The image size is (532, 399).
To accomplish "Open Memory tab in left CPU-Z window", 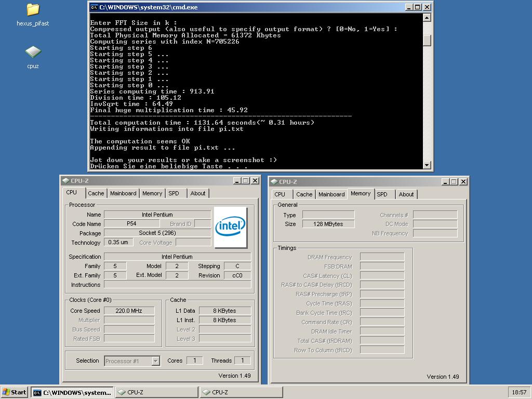I will [x=152, y=193].
